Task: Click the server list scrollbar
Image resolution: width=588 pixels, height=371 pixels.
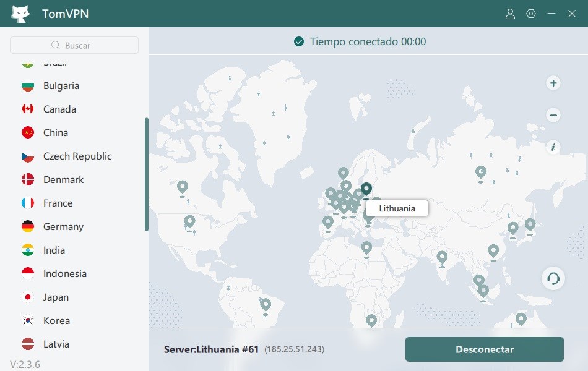Action: pyautogui.click(x=147, y=174)
